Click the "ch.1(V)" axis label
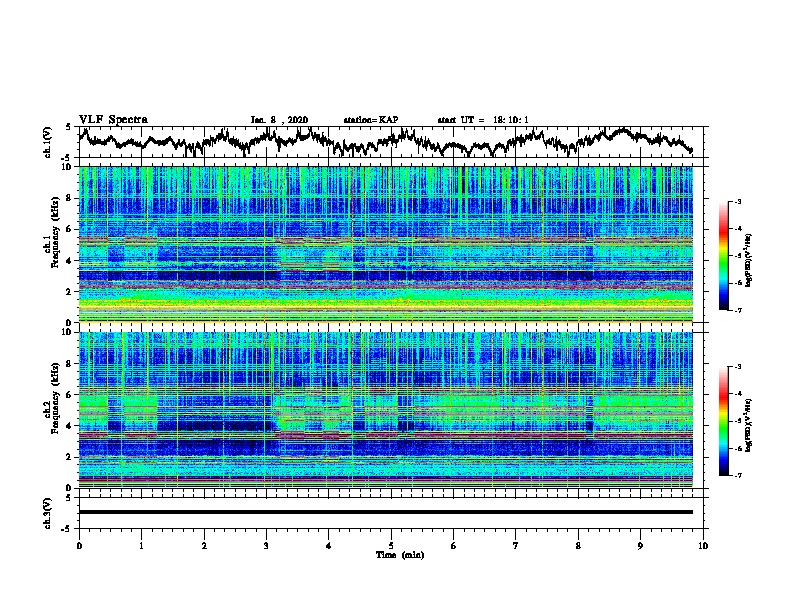The height and width of the screenshot is (612, 792). (48, 142)
